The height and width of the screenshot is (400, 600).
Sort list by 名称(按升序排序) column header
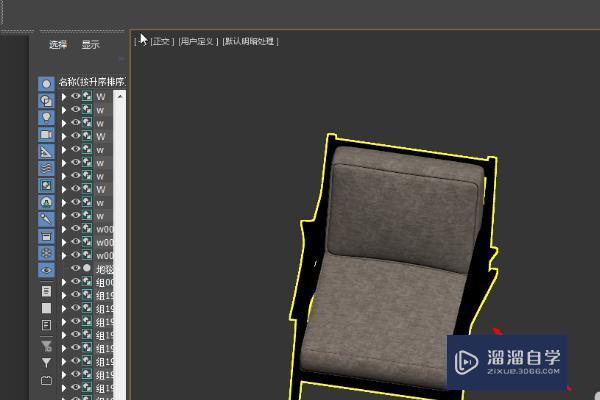coord(92,82)
